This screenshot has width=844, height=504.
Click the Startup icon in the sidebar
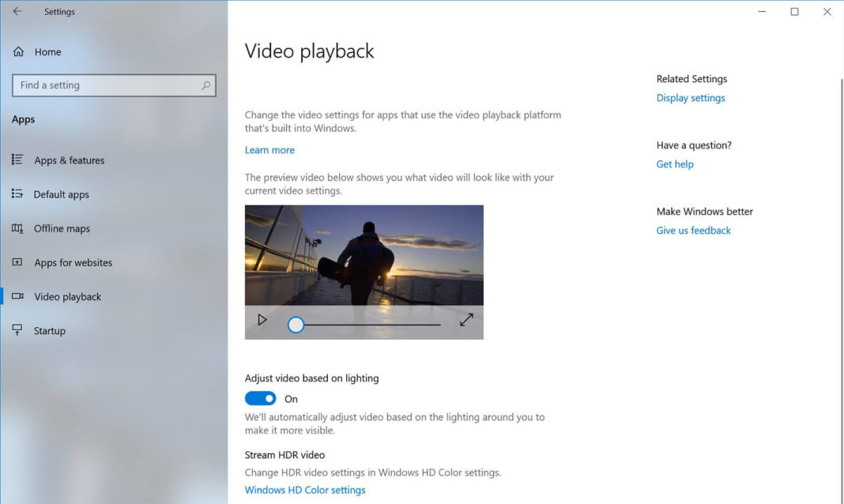pyautogui.click(x=17, y=330)
